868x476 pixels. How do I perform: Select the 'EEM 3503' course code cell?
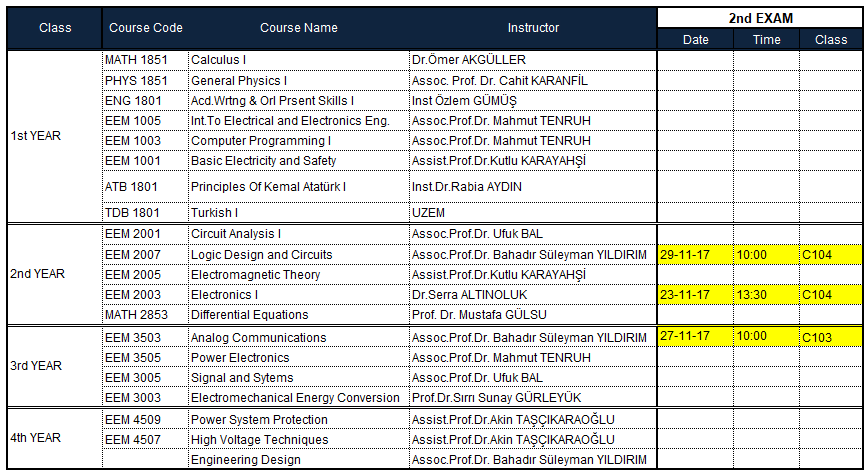[x=144, y=338]
